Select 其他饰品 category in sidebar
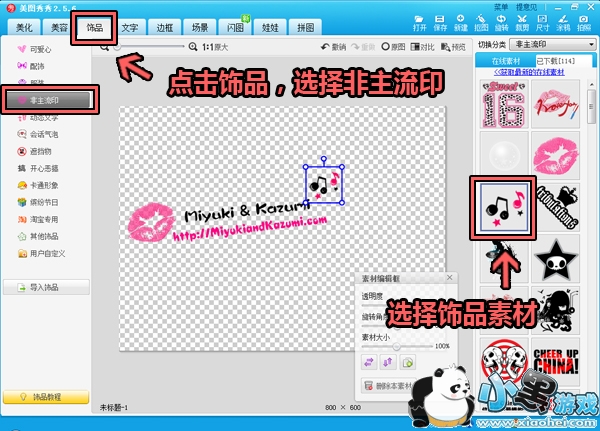This screenshot has height=431, width=600. coord(38,236)
